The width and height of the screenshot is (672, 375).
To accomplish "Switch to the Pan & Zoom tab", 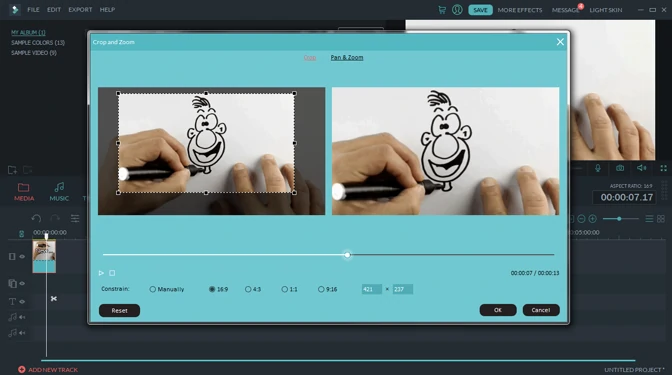I will tap(347, 57).
